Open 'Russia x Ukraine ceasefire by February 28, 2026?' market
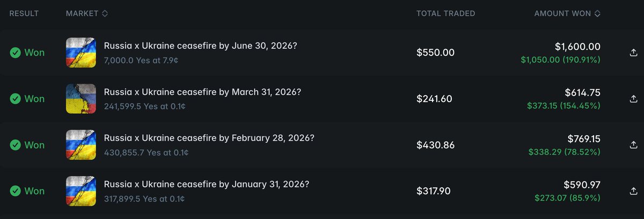Screen dimensions: 644x219 [209, 138]
